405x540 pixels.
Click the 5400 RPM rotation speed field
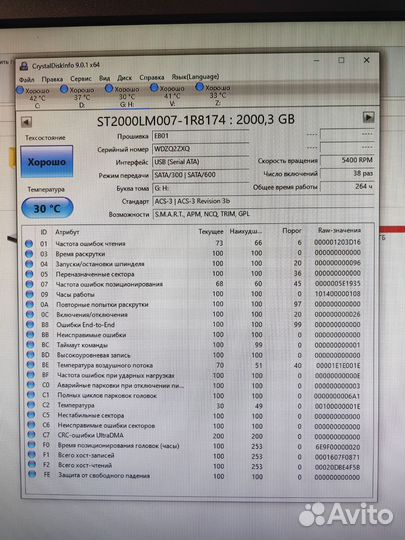pos(347,160)
